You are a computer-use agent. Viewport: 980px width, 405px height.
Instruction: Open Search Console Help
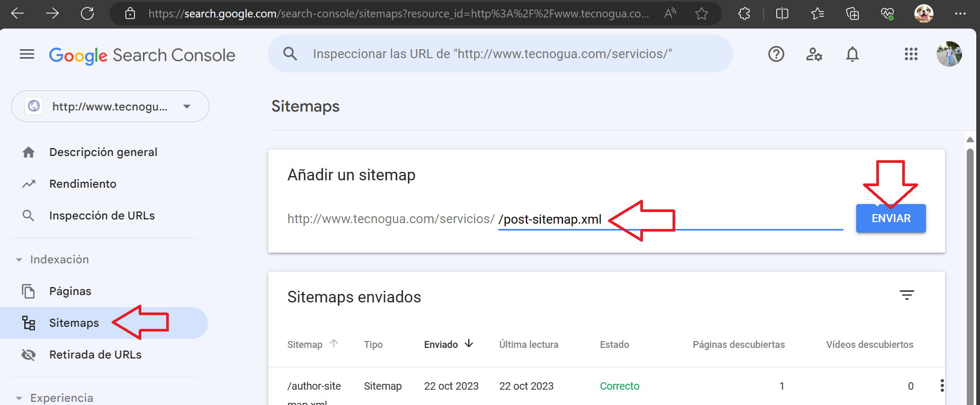pyautogui.click(x=776, y=54)
